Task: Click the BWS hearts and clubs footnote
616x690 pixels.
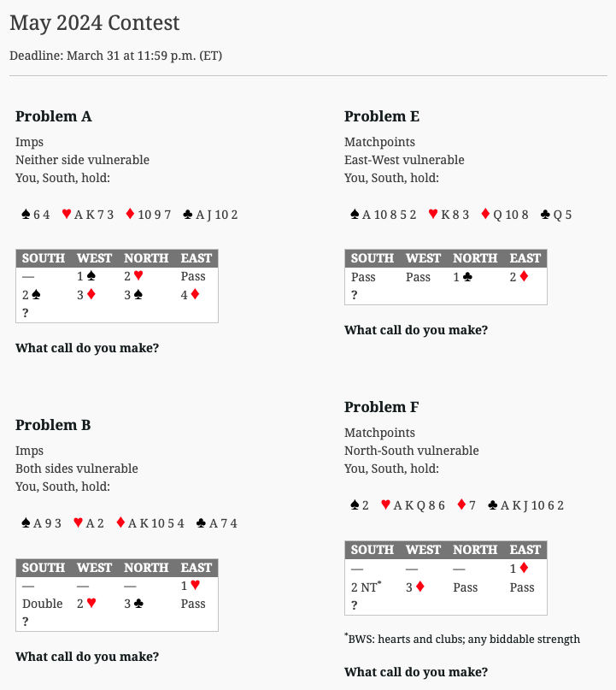Action: coord(462,639)
